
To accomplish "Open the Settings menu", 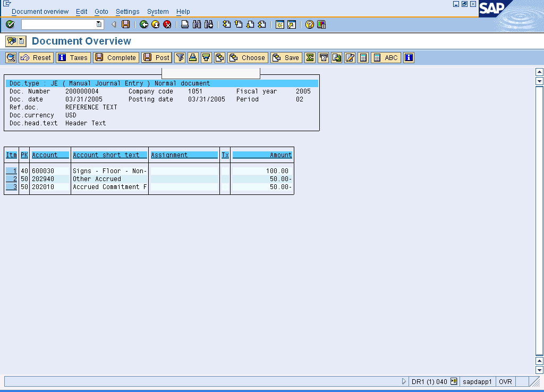I will pos(127,12).
